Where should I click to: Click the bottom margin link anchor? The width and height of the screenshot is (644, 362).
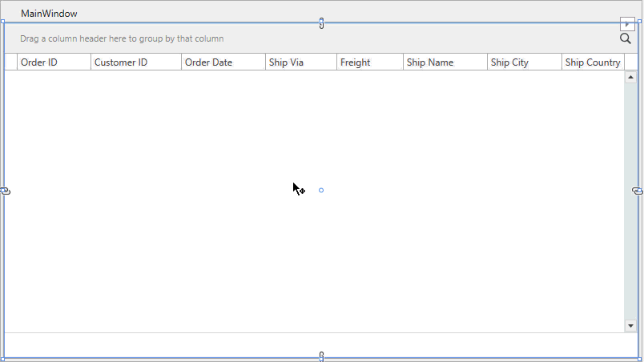click(x=321, y=356)
